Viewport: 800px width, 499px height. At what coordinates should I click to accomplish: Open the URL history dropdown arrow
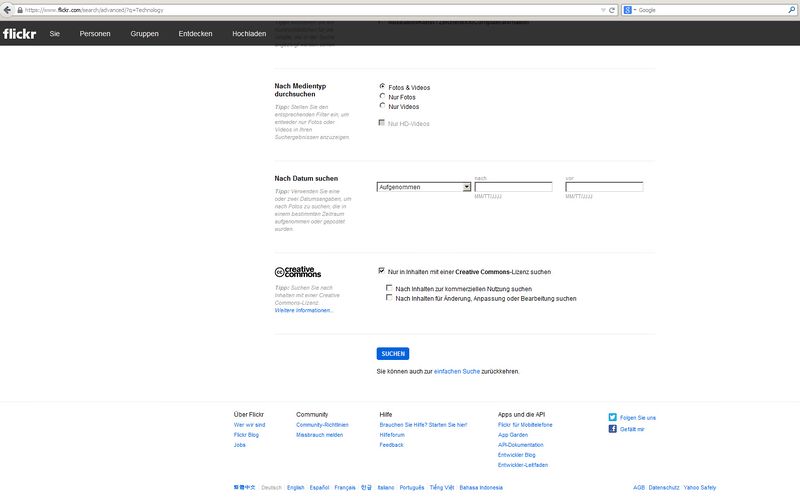point(601,9)
